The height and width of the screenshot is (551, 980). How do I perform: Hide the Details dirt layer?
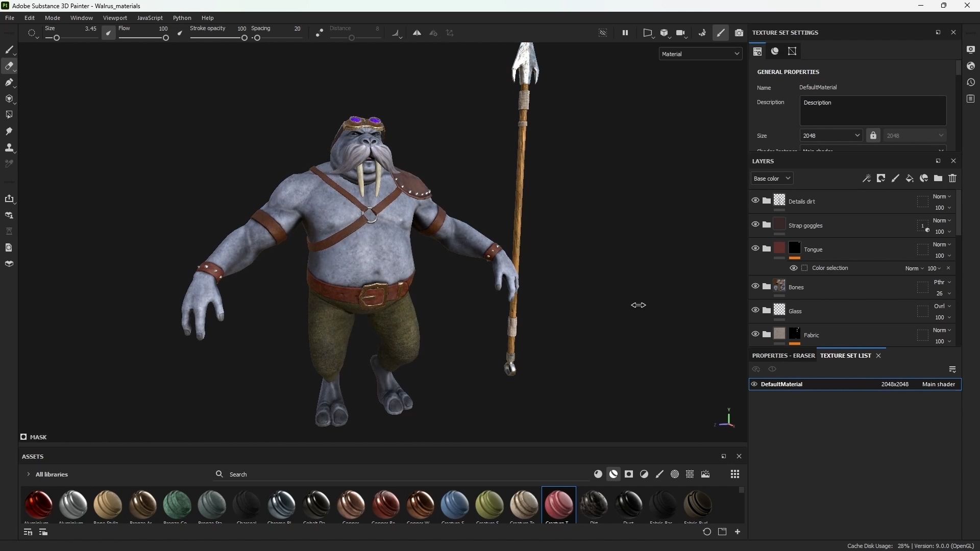click(x=755, y=201)
